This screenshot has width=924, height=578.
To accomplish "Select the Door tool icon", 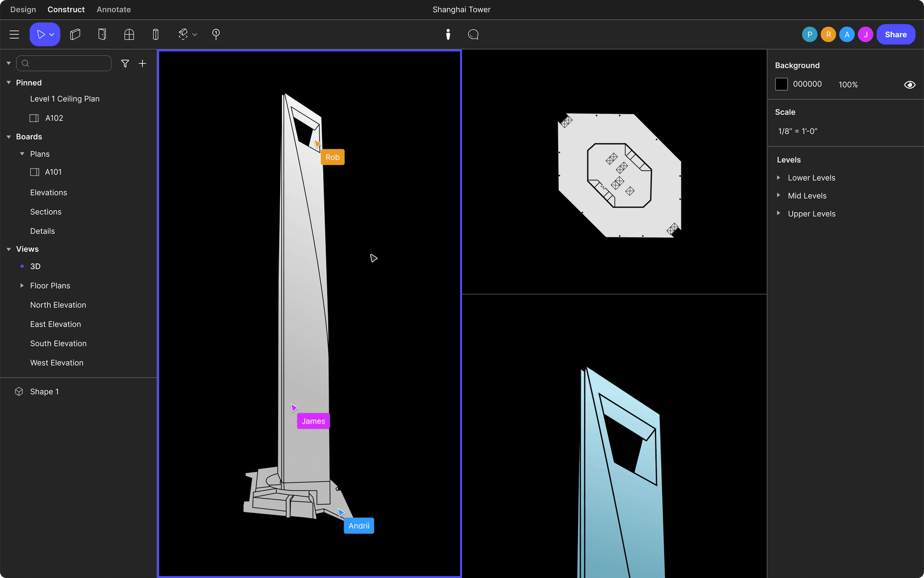I will [102, 34].
